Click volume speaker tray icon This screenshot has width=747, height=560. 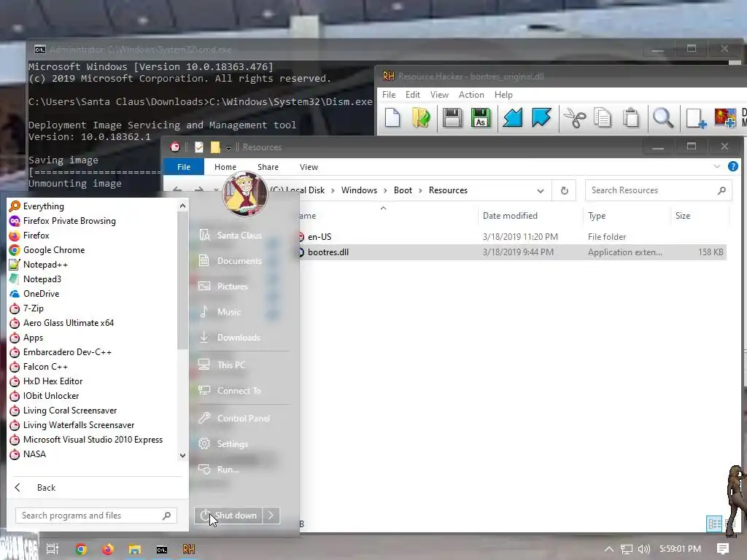643,549
